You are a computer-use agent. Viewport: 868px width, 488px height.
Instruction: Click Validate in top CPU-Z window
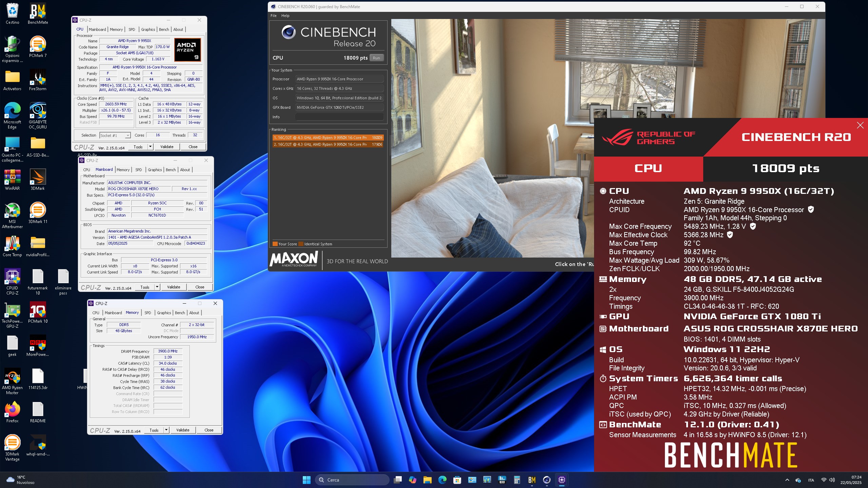pos(167,147)
